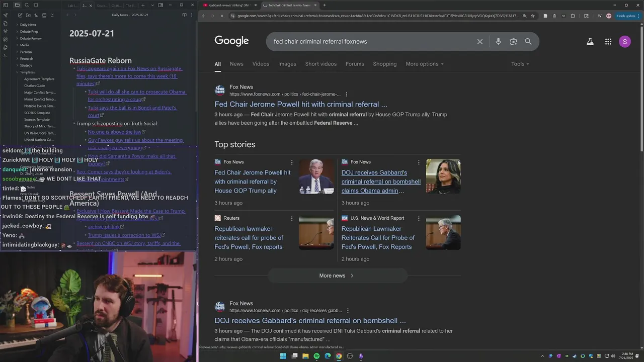Open the Obsidian tab list dropdown arrow

pyautogui.click(x=152, y=5)
